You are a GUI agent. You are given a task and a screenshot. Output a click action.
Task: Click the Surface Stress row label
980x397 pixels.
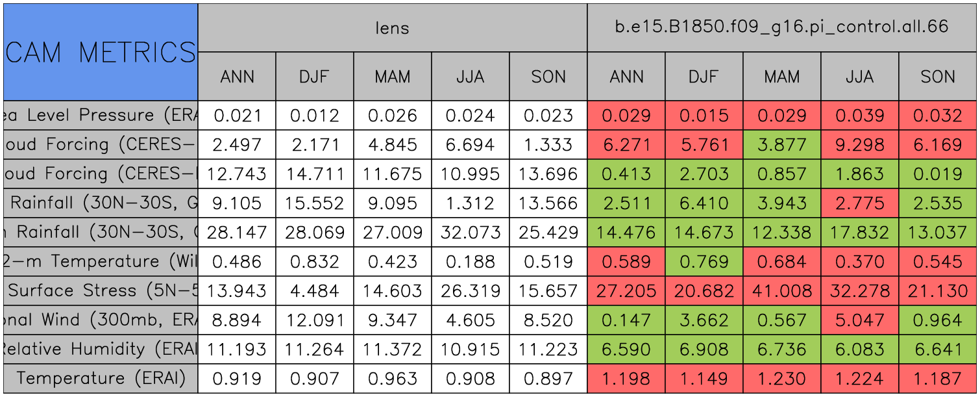tap(101, 290)
